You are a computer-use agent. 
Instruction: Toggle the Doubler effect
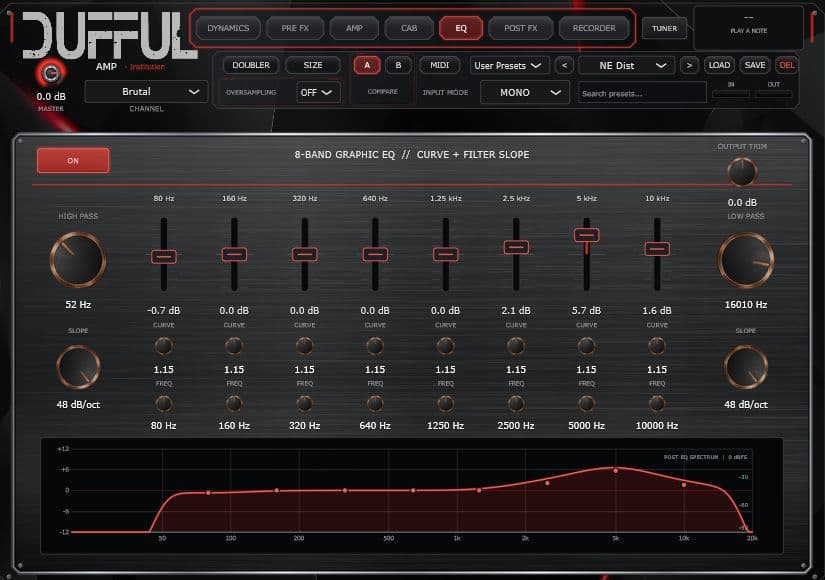click(251, 65)
